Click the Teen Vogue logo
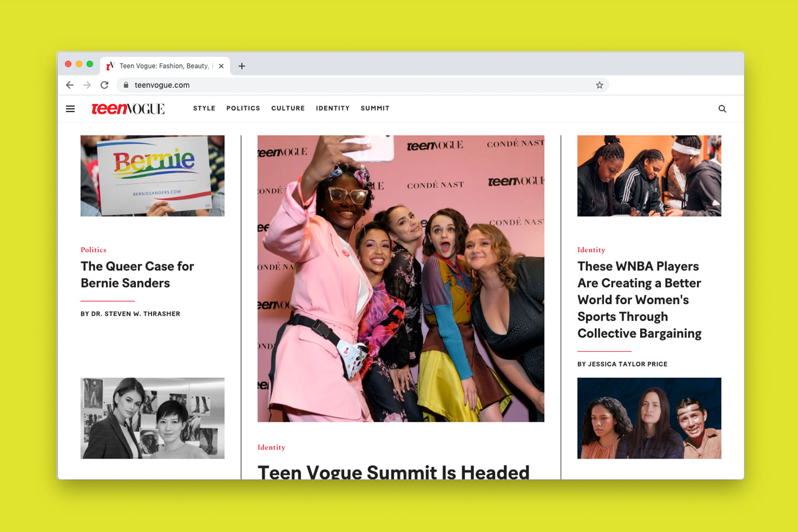Viewport: 798px width, 532px height. 128,109
